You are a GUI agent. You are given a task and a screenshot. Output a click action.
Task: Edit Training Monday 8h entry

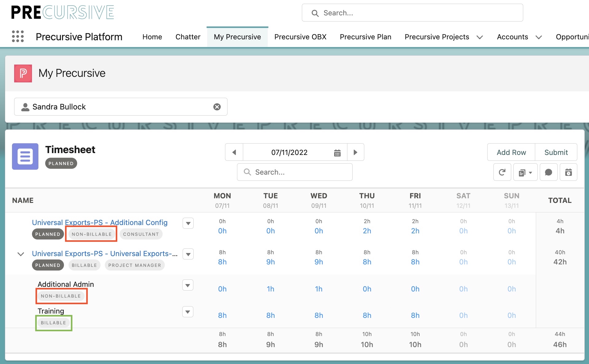(x=222, y=315)
